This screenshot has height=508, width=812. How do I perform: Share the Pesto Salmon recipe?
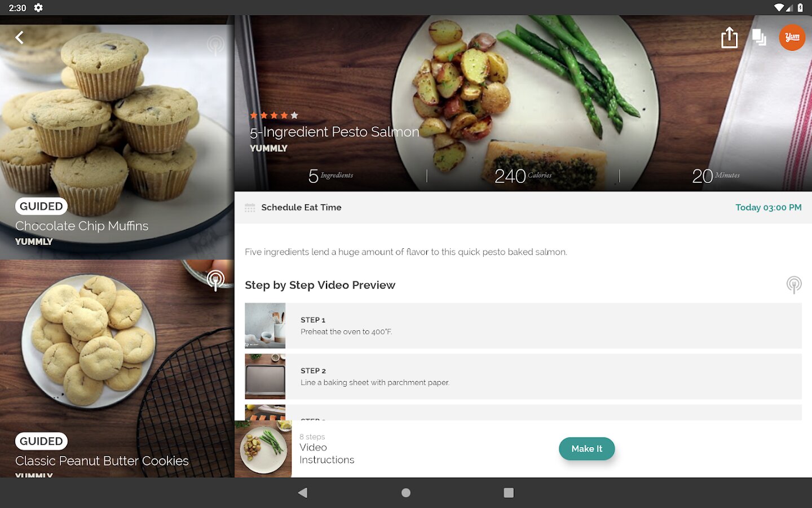729,38
